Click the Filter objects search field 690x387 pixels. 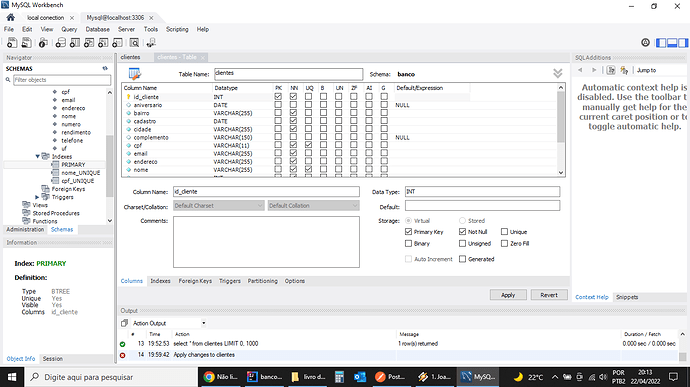pyautogui.click(x=62, y=80)
